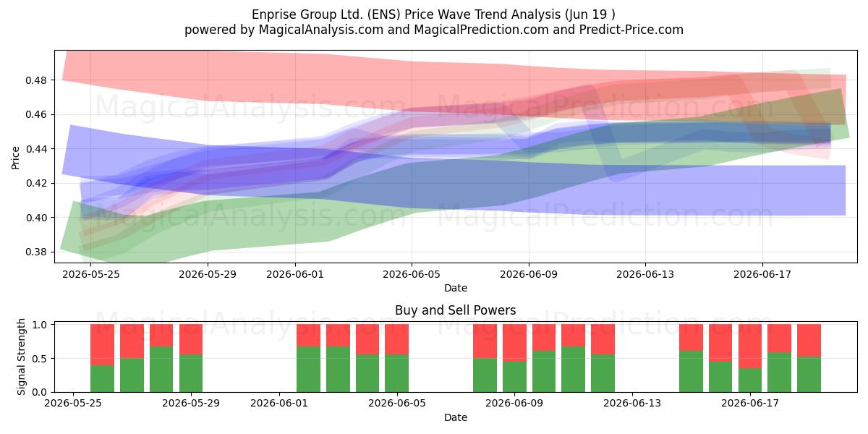The width and height of the screenshot is (868, 434).
Task: Click the 2026-06-13 tick on the Buy and Sell chart
Action: click(x=633, y=404)
